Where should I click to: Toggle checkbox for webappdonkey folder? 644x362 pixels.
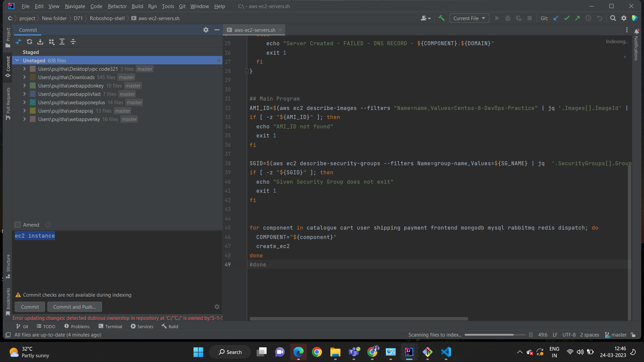tap(33, 86)
